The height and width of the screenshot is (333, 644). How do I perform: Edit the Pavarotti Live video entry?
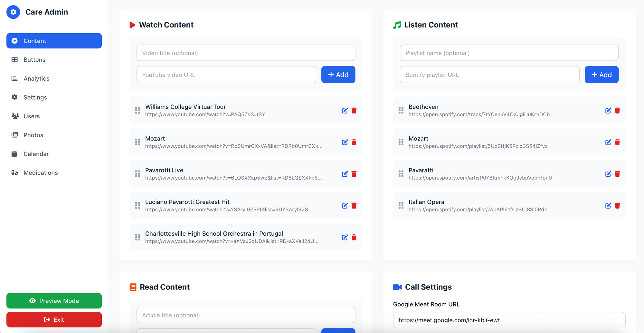345,174
